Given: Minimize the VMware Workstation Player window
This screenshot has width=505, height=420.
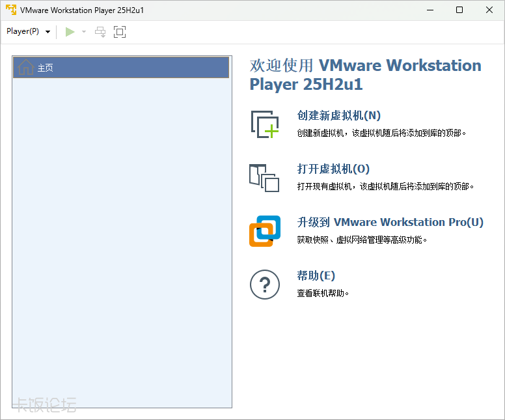Looking at the screenshot, I should pyautogui.click(x=429, y=10).
